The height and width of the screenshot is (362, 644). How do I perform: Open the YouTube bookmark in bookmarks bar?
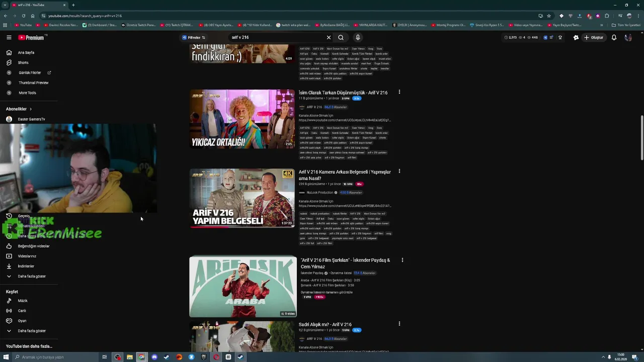coord(23,25)
